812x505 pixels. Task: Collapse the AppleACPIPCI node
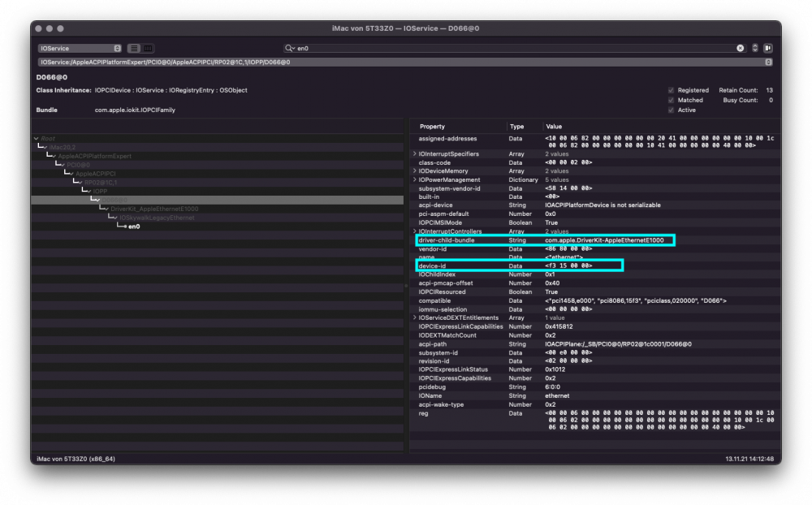(x=71, y=174)
